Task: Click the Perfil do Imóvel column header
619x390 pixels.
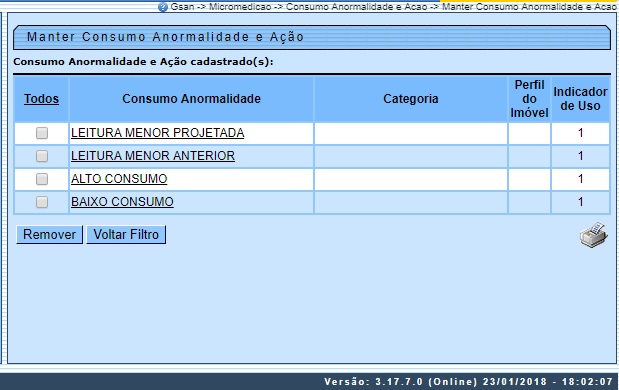Action: (529, 99)
